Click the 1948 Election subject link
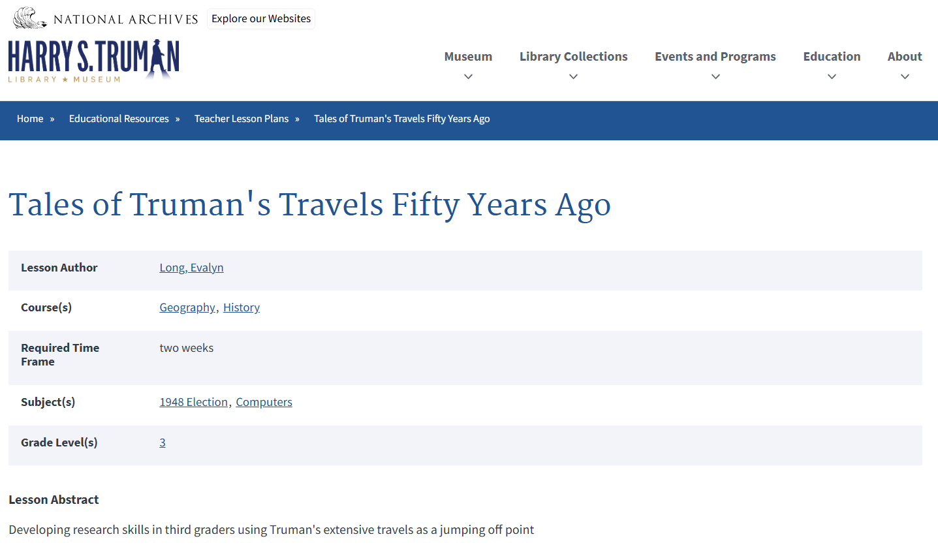 click(x=193, y=401)
